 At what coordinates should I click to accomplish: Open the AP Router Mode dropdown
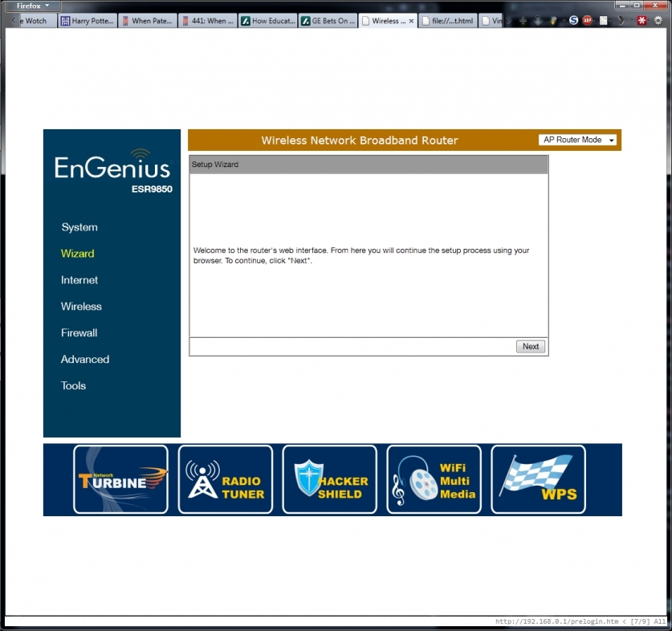577,140
